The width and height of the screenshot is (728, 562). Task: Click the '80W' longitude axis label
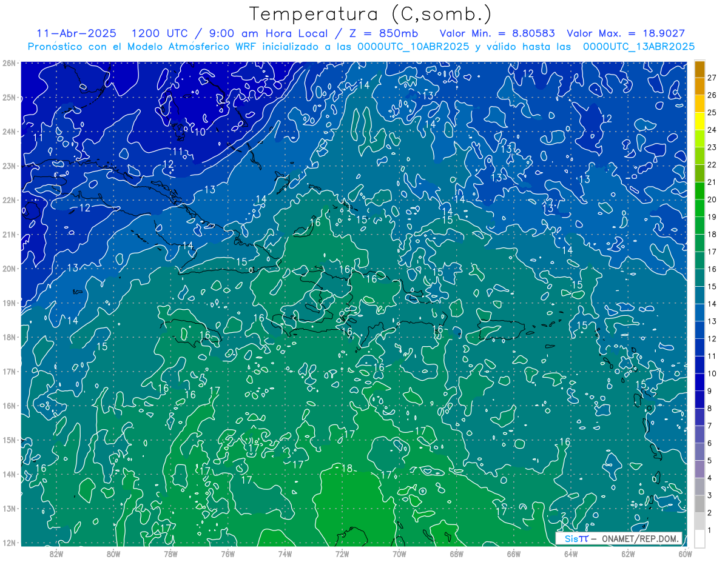[x=113, y=553]
